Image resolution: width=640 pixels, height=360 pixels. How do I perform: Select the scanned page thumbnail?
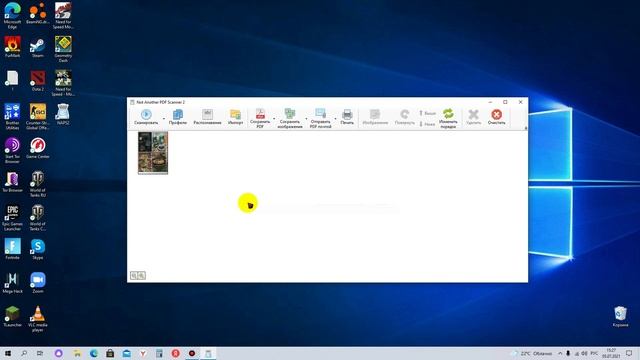click(153, 153)
